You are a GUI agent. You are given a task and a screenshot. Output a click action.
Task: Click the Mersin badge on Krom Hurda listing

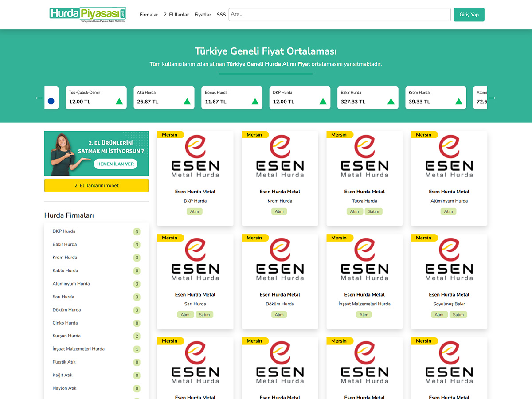point(254,135)
